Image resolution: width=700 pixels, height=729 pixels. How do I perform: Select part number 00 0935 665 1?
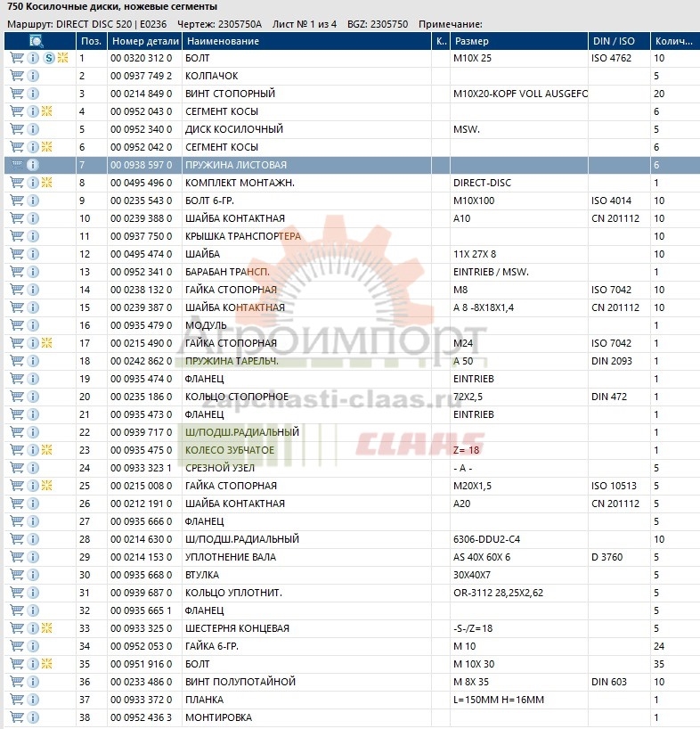click(142, 610)
